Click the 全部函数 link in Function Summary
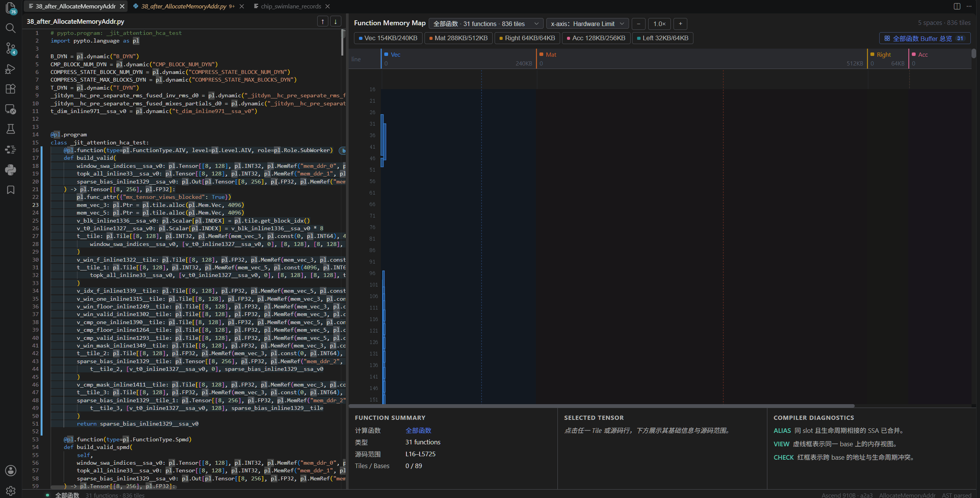 [x=418, y=431]
